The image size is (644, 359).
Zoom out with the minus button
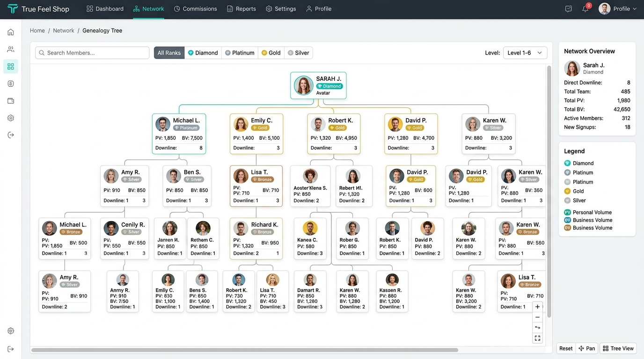click(x=537, y=317)
